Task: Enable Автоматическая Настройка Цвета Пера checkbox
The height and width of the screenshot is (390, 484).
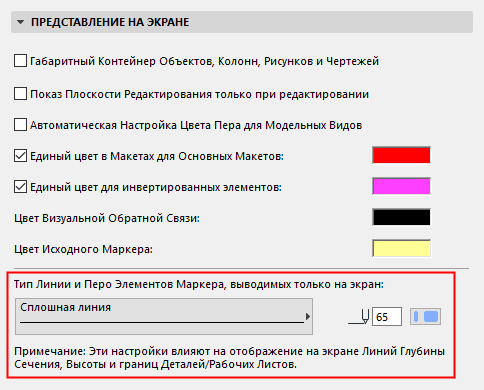Action: 20,125
